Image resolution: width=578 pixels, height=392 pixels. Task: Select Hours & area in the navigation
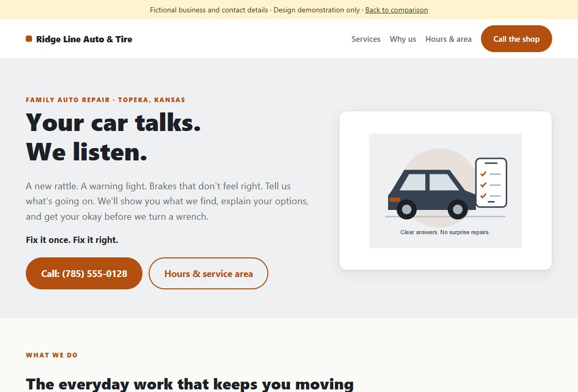point(448,39)
